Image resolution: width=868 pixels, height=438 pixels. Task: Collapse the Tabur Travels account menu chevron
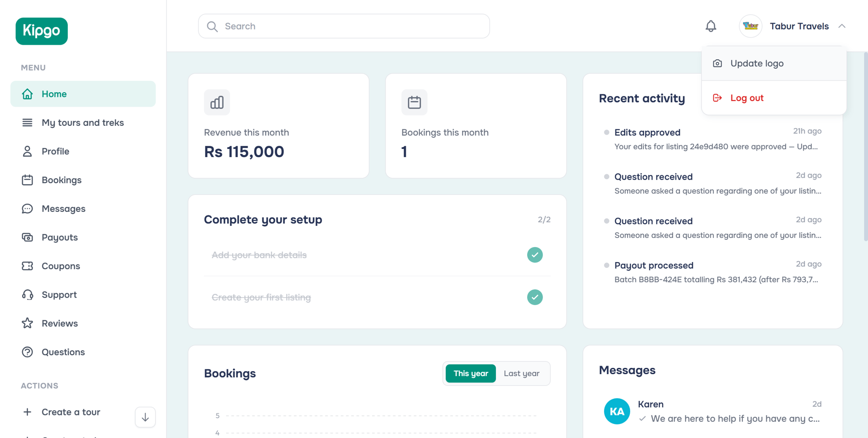click(x=842, y=26)
